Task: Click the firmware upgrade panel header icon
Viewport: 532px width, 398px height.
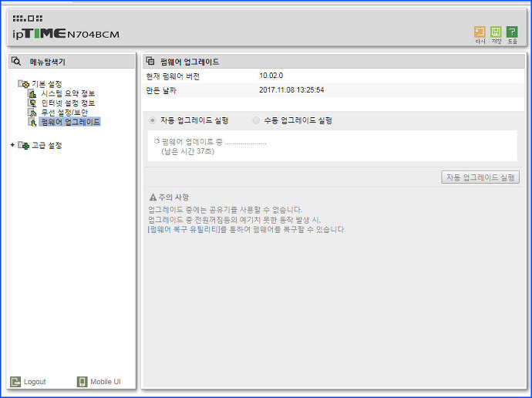Action: (150, 61)
